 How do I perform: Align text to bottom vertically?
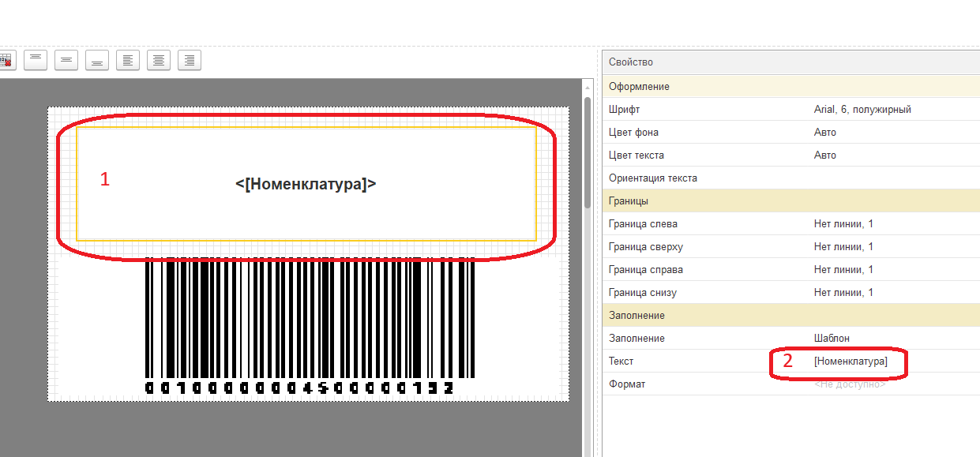click(x=97, y=60)
